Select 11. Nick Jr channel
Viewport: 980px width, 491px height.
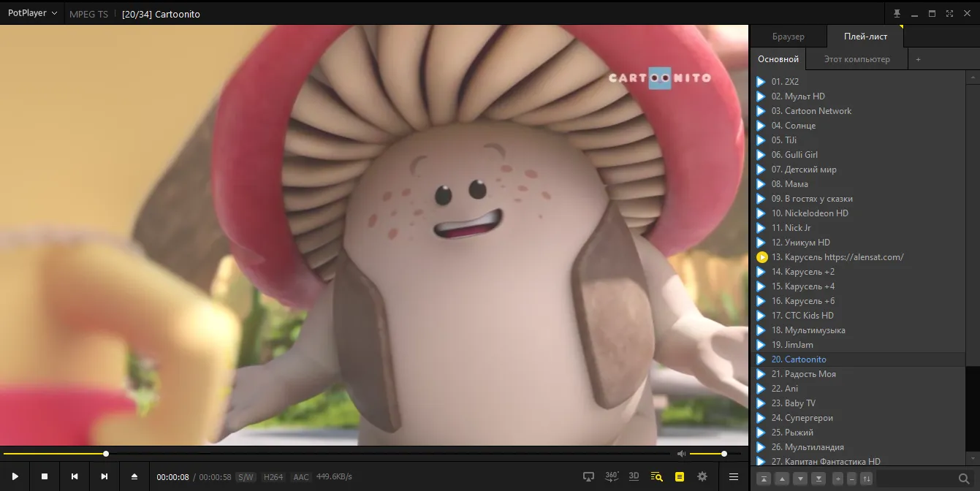point(859,228)
